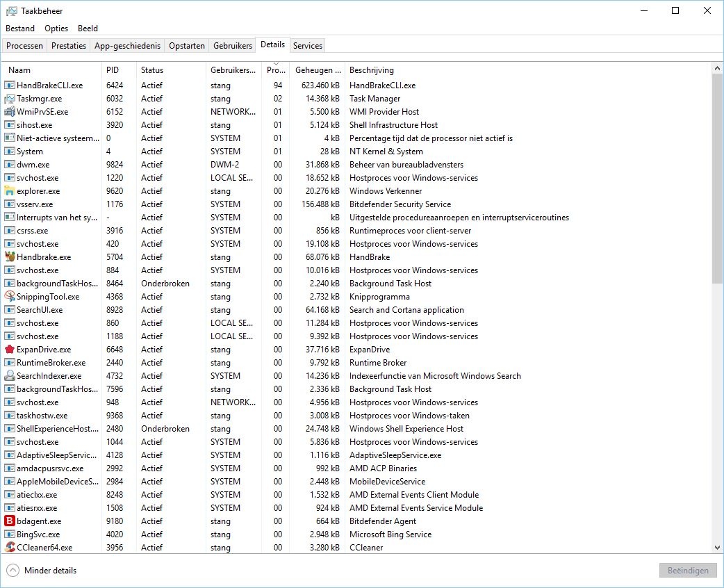The width and height of the screenshot is (724, 588).
Task: Click the ShellExperienceHost.exe process icon
Action: click(x=9, y=429)
